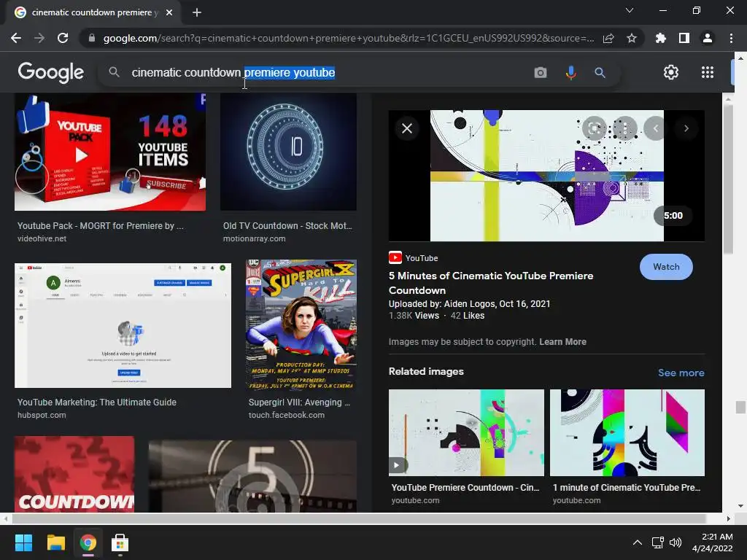Open the Old TV Countdown image result
This screenshot has width=747, height=560.
[288, 152]
